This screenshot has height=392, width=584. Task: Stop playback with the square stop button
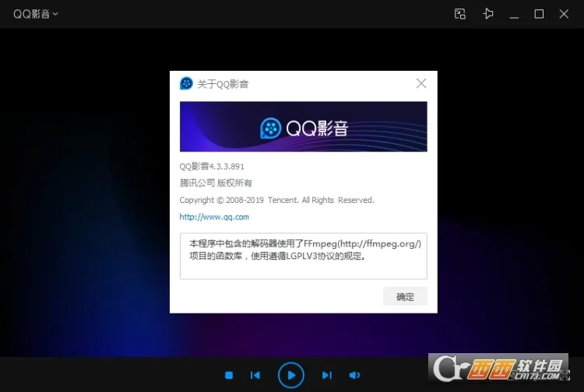pyautogui.click(x=229, y=375)
